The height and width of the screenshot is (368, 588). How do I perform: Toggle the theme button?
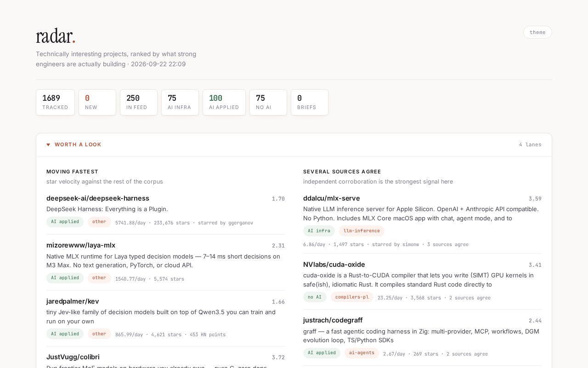pyautogui.click(x=537, y=32)
